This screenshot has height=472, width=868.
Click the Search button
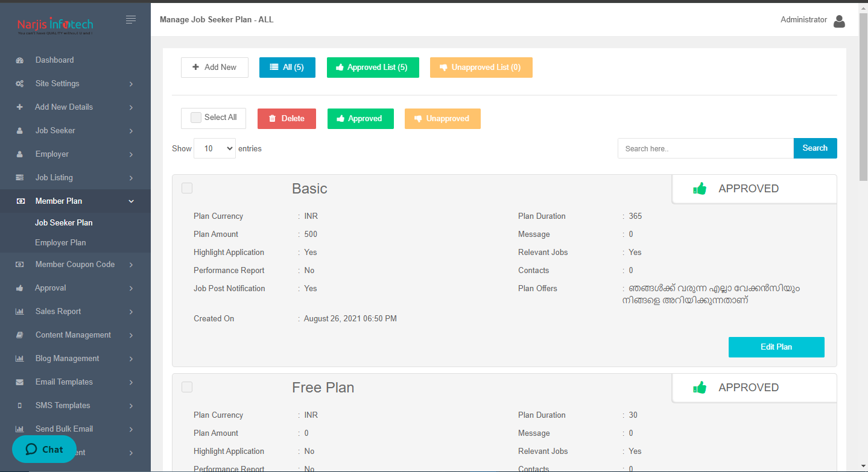point(815,148)
